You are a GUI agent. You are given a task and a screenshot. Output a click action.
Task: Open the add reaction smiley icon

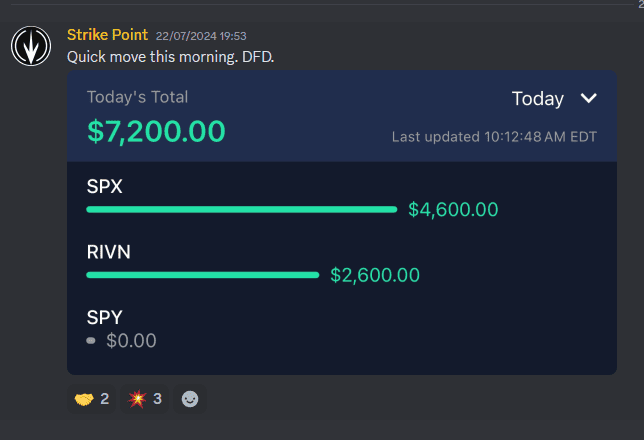point(190,399)
